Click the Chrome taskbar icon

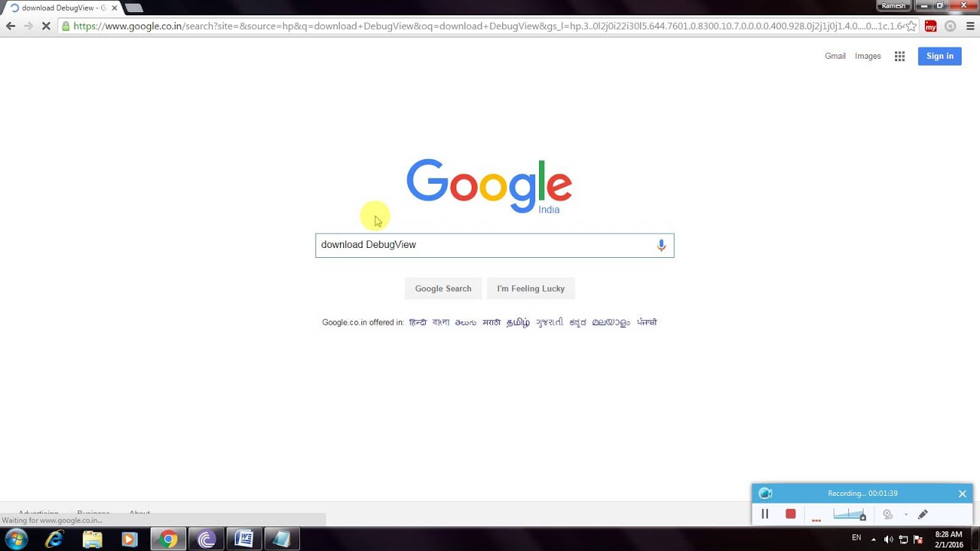168,540
